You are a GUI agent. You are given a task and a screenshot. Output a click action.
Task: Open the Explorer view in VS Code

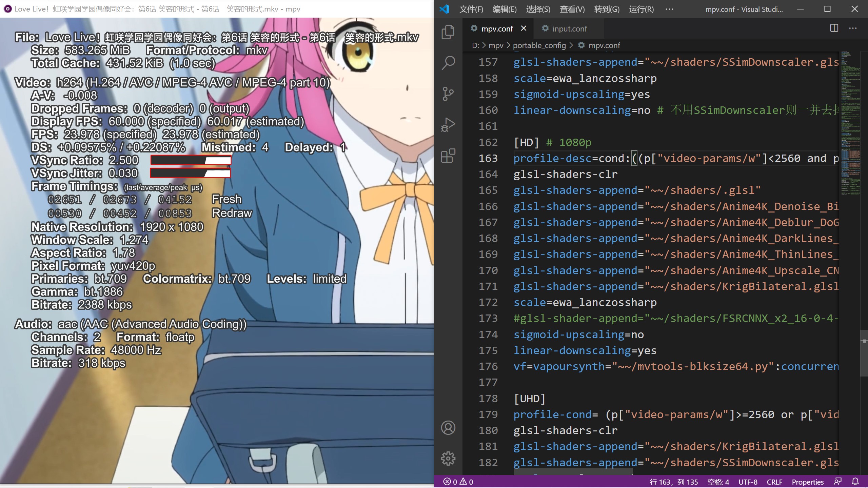[x=448, y=32]
